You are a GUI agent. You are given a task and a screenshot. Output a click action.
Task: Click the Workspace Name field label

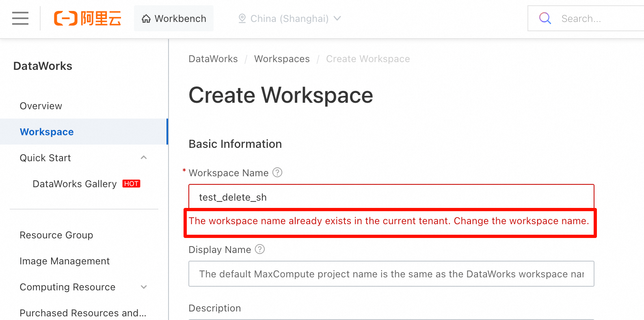(x=229, y=173)
